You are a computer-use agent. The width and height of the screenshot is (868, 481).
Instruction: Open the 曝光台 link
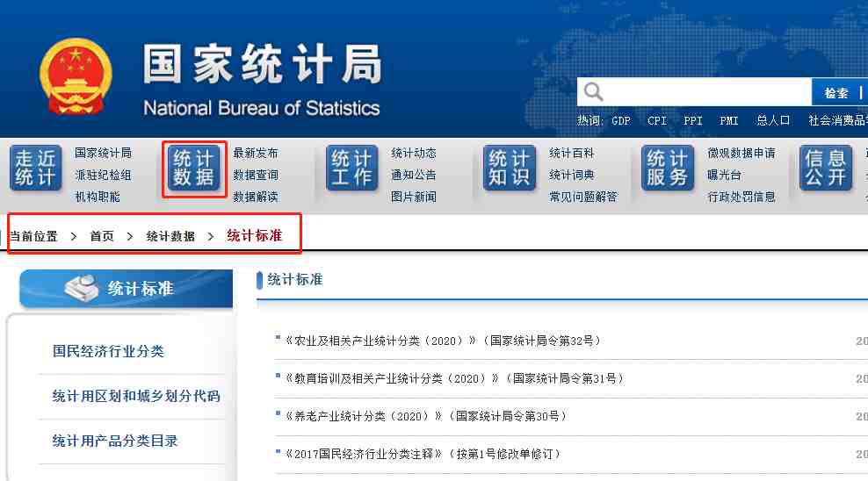tap(724, 175)
